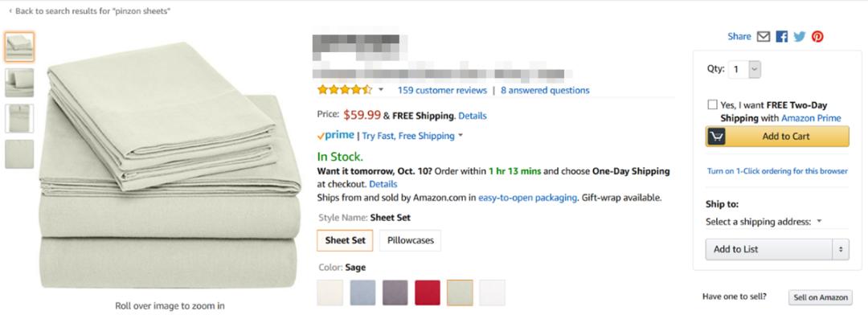Click the Prime checkmark logo
Viewport: 868px width, 315px height.
tap(335, 136)
